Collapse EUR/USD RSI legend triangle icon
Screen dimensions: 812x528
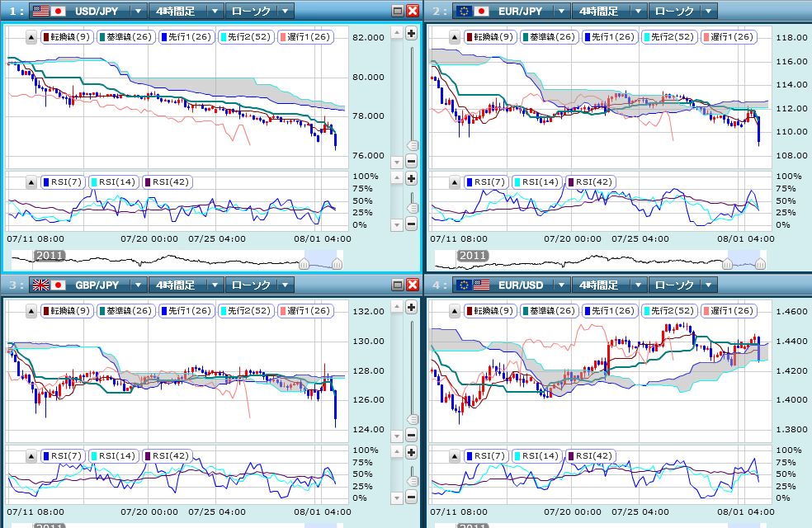pos(454,456)
